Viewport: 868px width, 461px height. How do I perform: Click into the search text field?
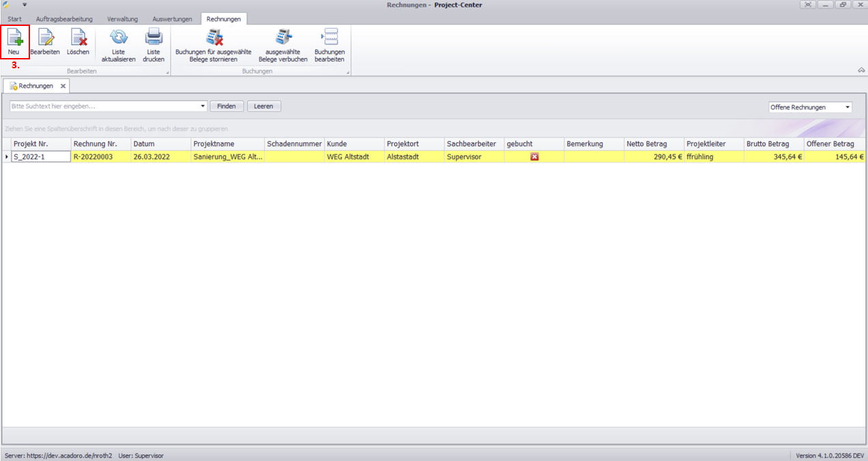pyautogui.click(x=102, y=107)
